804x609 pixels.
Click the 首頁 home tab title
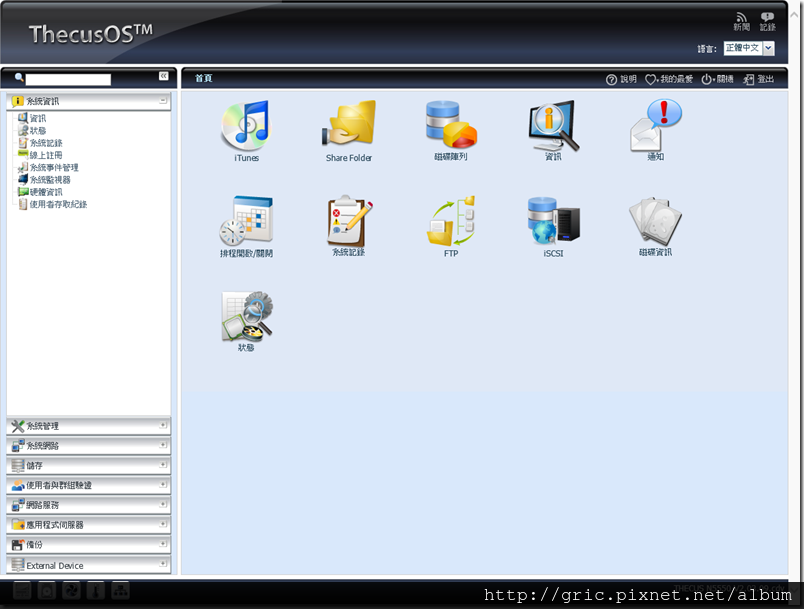(204, 78)
